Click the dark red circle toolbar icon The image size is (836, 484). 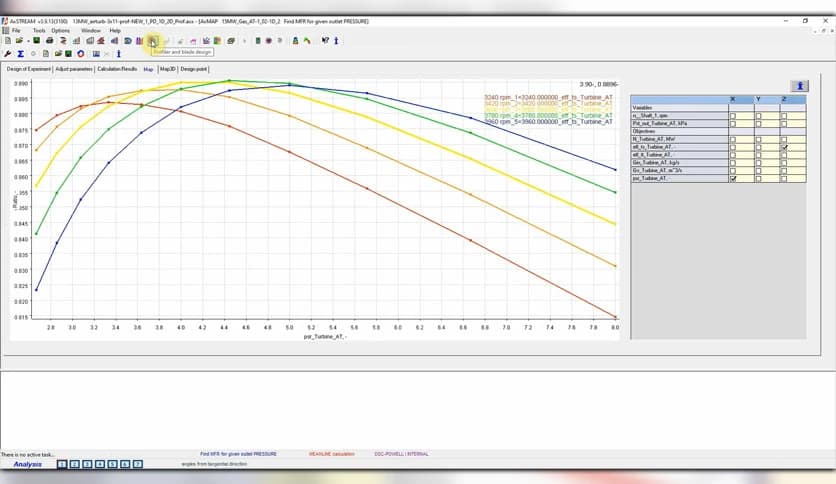click(269, 41)
